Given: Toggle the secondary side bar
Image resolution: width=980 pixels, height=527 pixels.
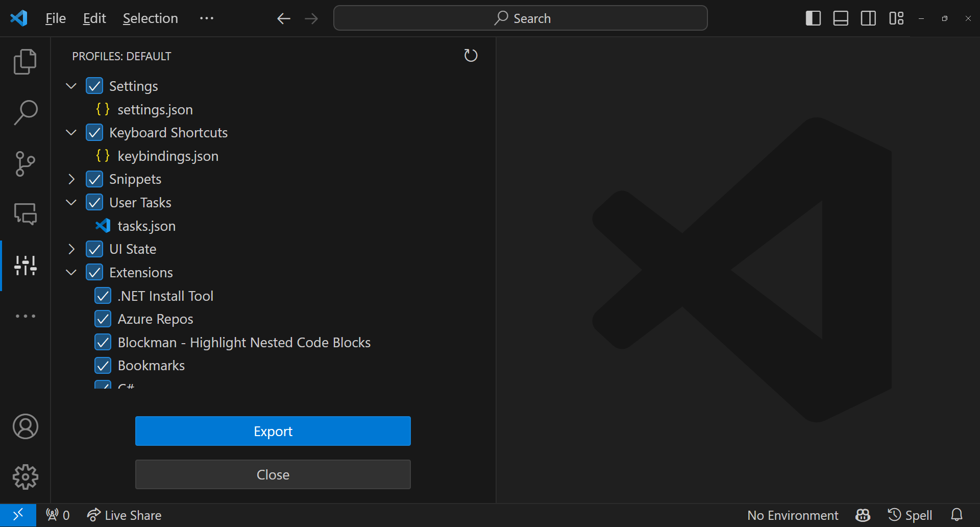Looking at the screenshot, I should click(868, 18).
